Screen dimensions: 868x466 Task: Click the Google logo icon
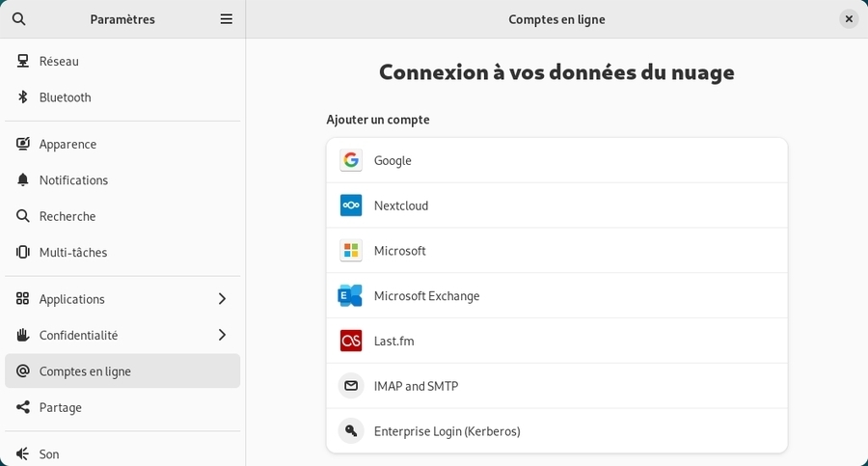[351, 160]
